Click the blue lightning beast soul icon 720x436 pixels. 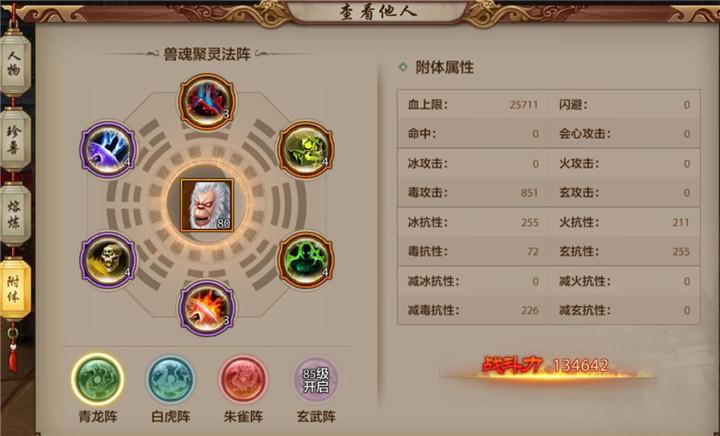[x=108, y=150]
